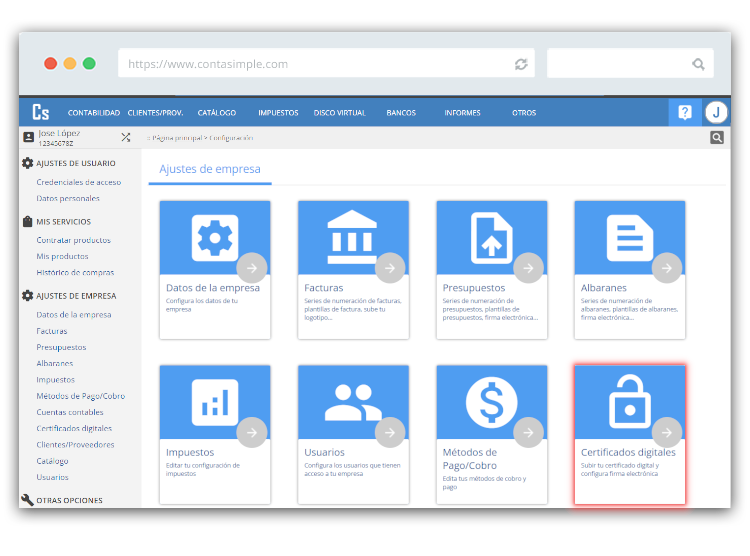The image size is (750, 556).
Task: Open the Certificados digitales padlock tile
Action: point(630,402)
